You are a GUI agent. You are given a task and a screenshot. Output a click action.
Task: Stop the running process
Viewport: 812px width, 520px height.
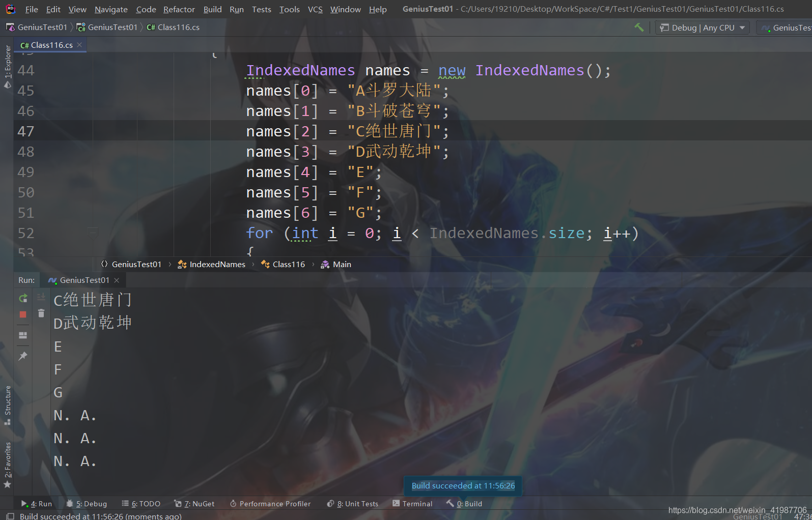(23, 314)
